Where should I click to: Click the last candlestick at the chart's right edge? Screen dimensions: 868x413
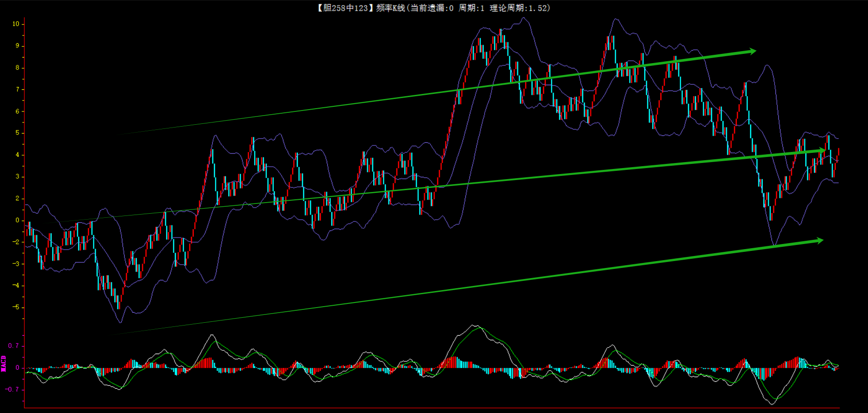838,155
